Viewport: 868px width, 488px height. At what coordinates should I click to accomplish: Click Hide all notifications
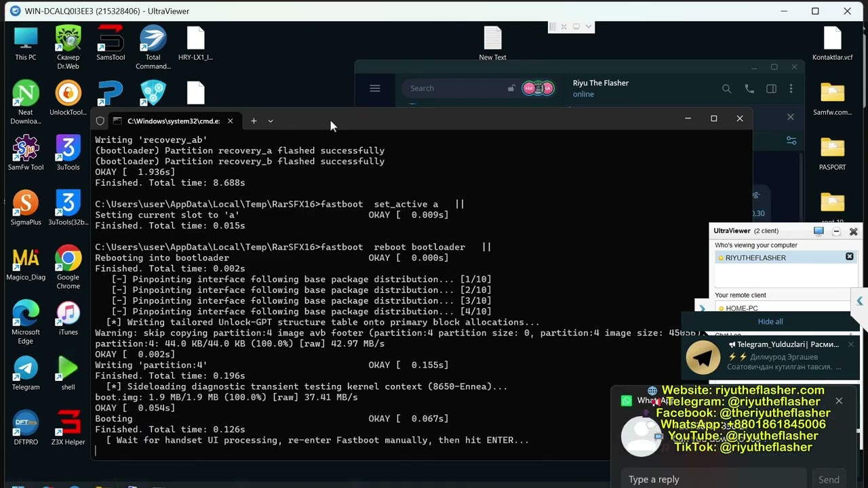tap(770, 321)
